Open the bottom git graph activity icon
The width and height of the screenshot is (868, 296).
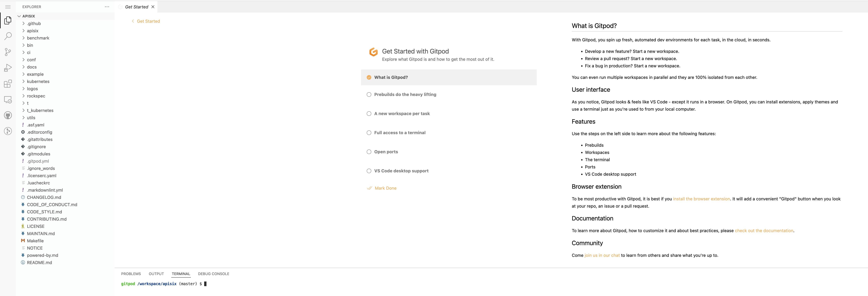point(8,131)
